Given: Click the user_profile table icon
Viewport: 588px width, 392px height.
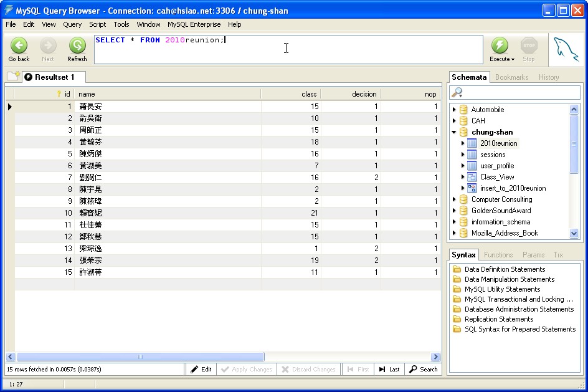Looking at the screenshot, I should [472, 166].
